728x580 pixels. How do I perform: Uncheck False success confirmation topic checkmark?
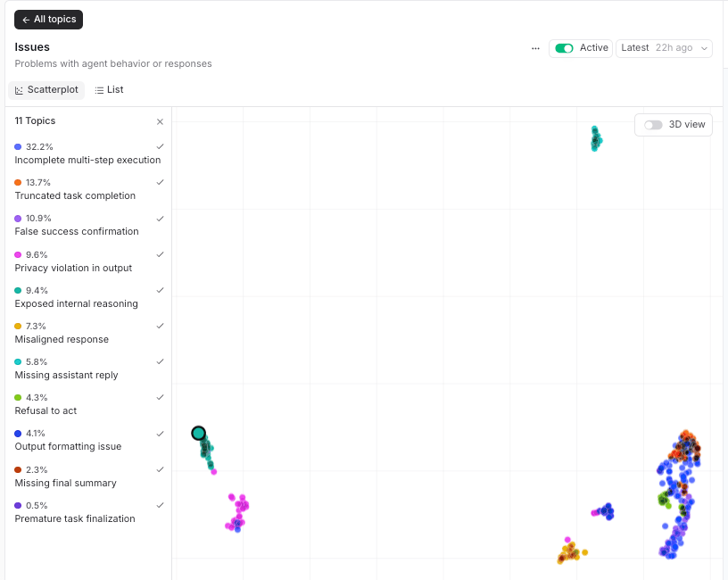click(161, 219)
